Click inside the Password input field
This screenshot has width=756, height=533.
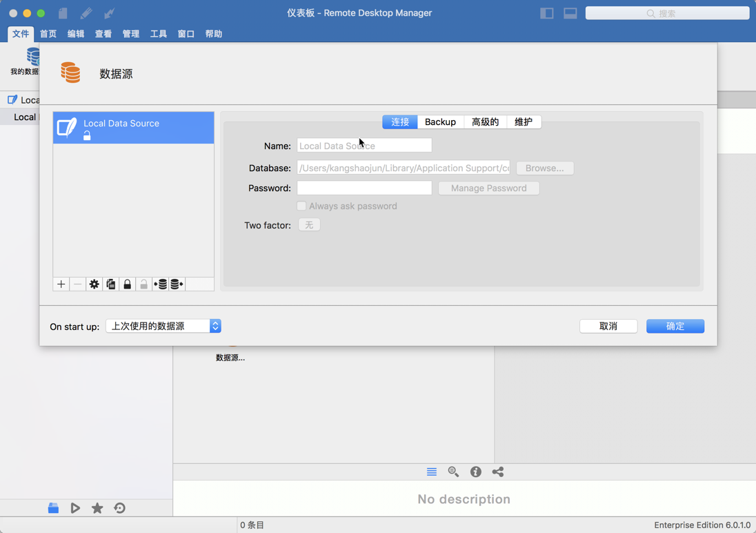point(364,188)
